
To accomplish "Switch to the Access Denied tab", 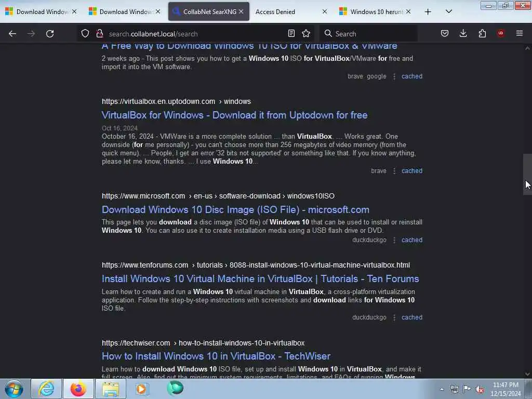I will click(291, 11).
